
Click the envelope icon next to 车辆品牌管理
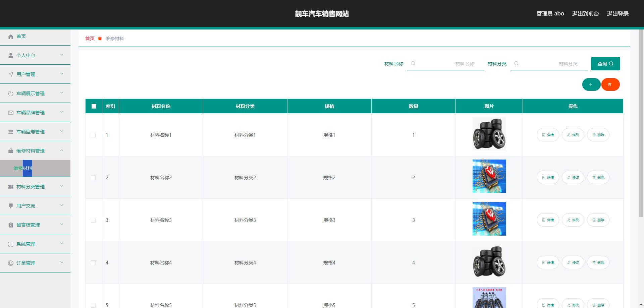tap(11, 113)
